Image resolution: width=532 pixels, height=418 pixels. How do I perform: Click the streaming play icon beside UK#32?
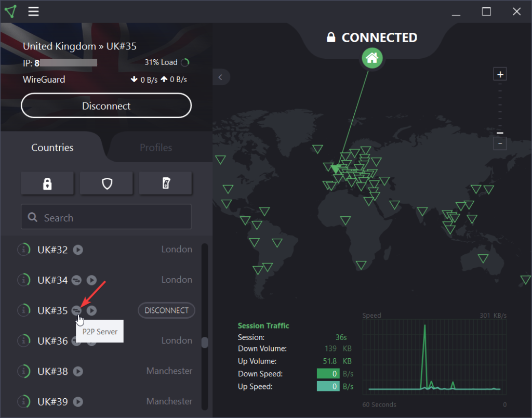pyautogui.click(x=77, y=250)
